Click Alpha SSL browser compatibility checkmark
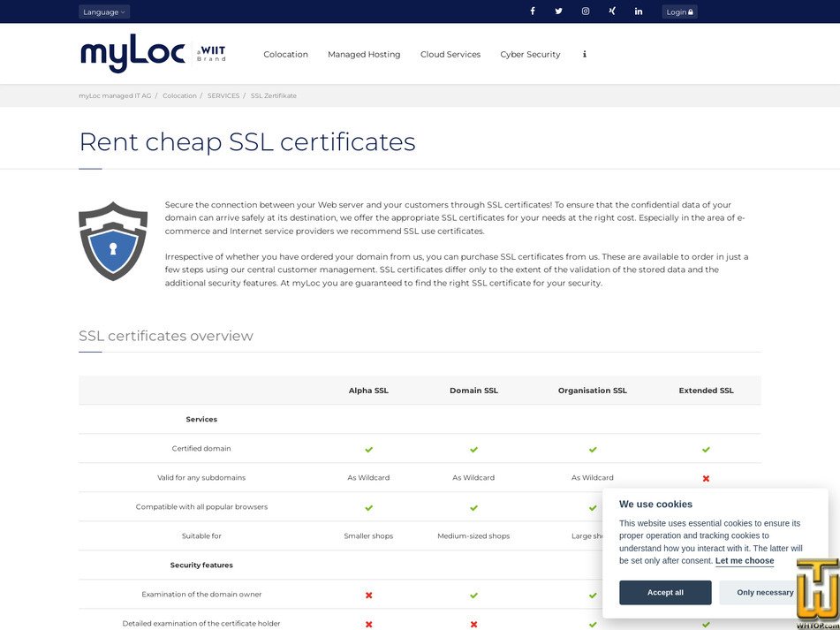The height and width of the screenshot is (630, 840). coord(368,507)
